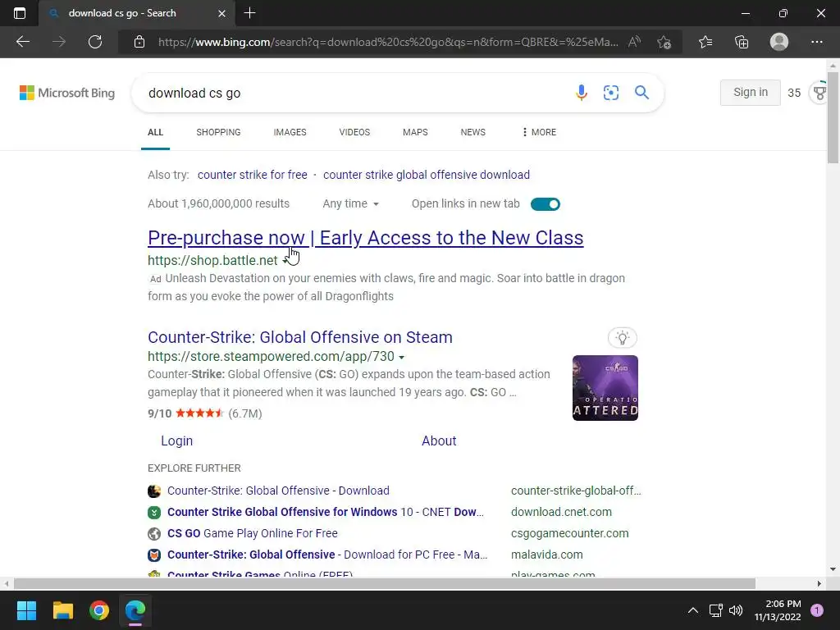The height and width of the screenshot is (630, 840).
Task: Click the malavida.com domain text
Action: click(x=546, y=555)
